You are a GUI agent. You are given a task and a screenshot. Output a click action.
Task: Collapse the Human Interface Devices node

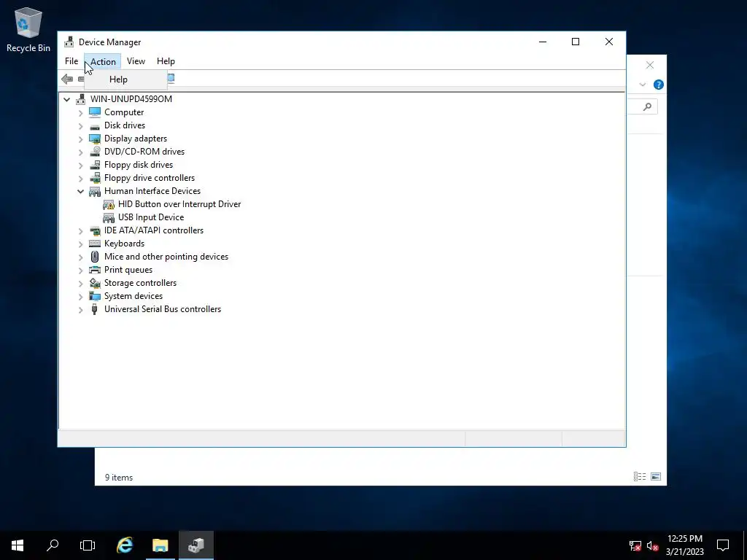click(x=80, y=192)
